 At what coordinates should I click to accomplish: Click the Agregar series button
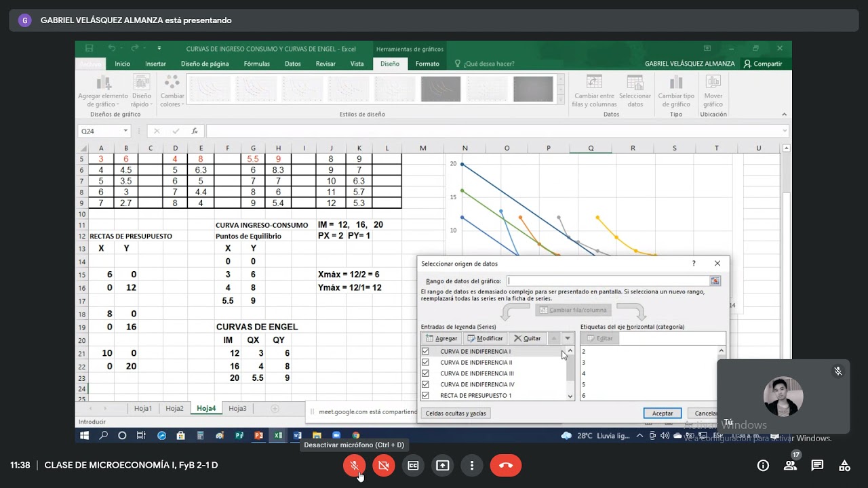click(x=441, y=338)
